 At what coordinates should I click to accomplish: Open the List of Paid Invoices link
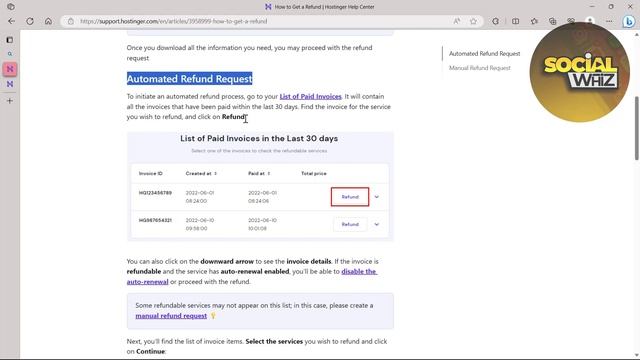[x=310, y=96]
